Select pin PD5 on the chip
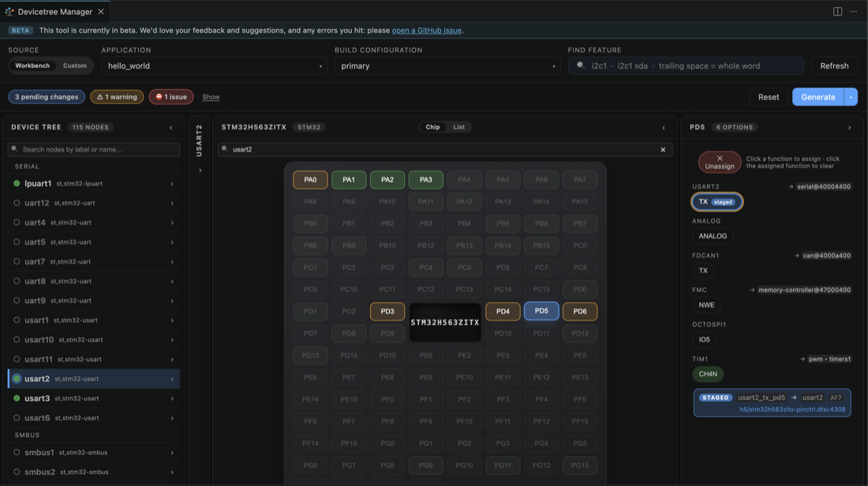Screen dimensions: 868x486 coord(541,311)
